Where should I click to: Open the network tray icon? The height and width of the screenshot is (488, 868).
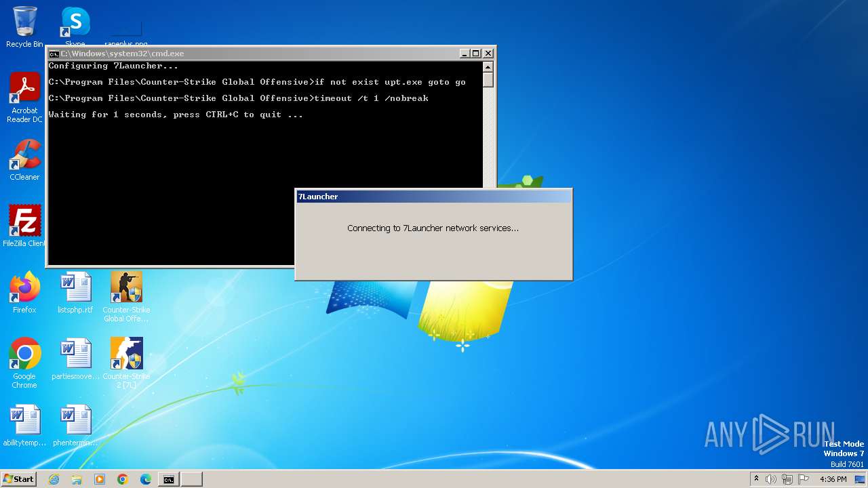[787, 479]
